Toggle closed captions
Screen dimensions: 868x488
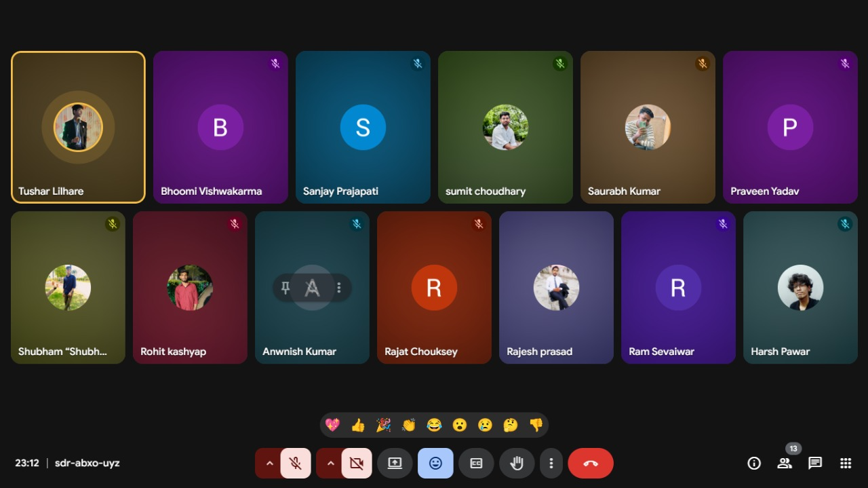pyautogui.click(x=476, y=464)
